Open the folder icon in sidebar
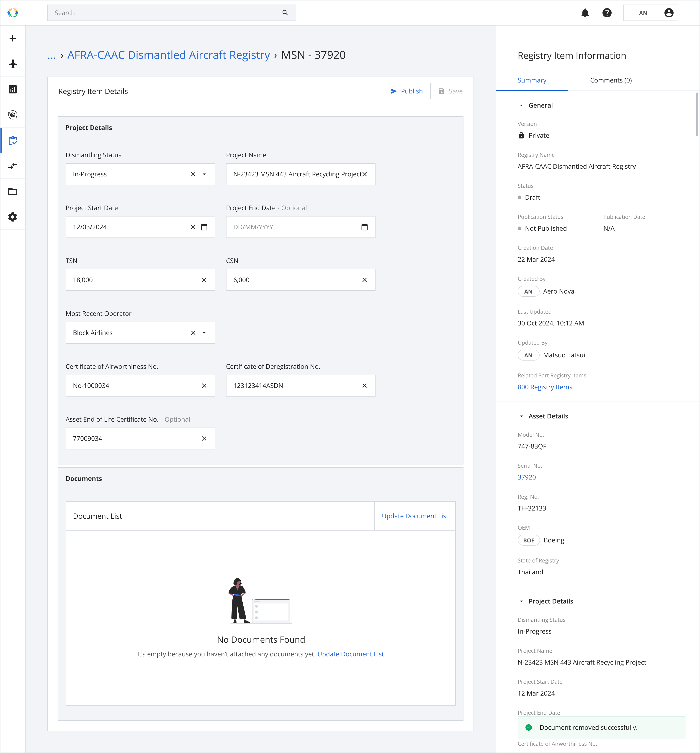The image size is (700, 753). (x=13, y=191)
